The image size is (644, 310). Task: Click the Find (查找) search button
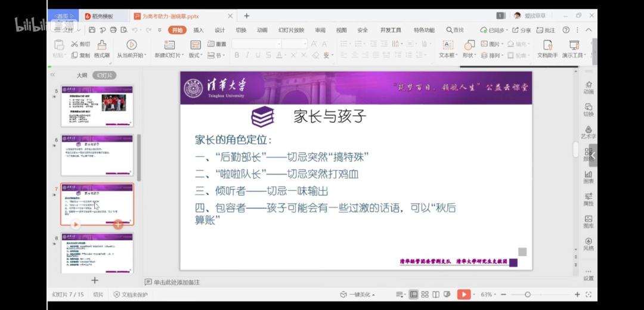456,30
